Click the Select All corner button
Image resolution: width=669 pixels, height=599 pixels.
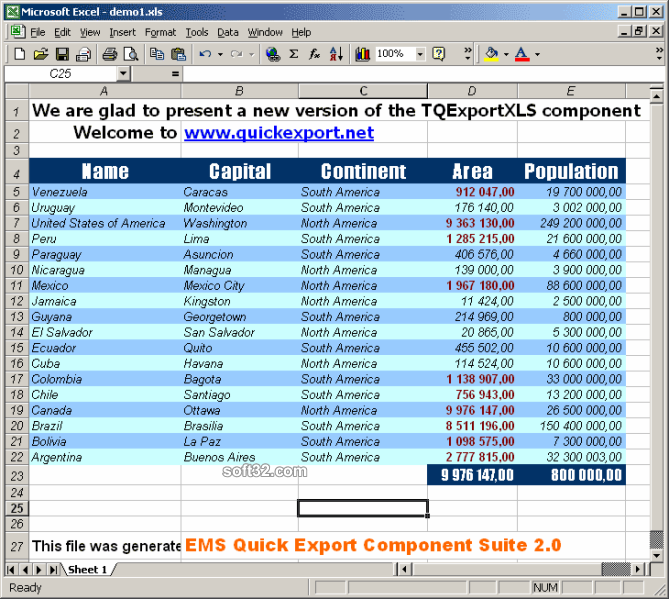[17, 91]
